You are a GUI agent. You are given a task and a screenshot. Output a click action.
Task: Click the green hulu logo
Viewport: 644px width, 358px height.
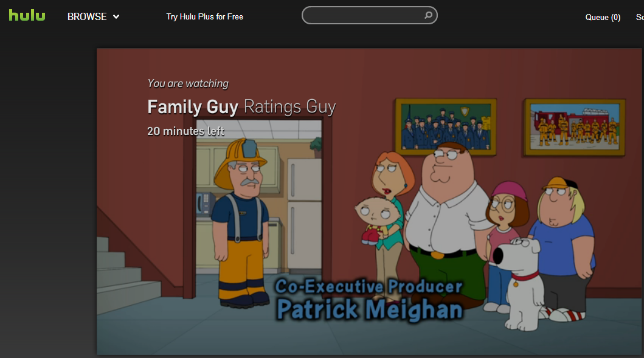(27, 16)
